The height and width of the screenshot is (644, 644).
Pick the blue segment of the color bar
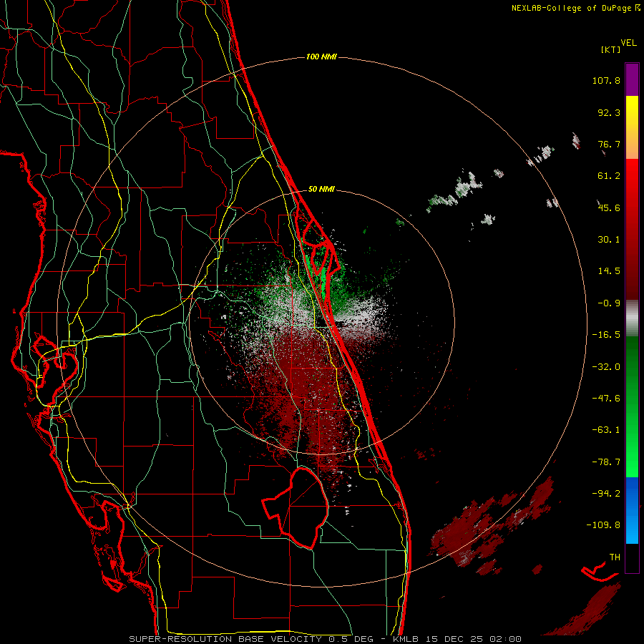pyautogui.click(x=632, y=510)
